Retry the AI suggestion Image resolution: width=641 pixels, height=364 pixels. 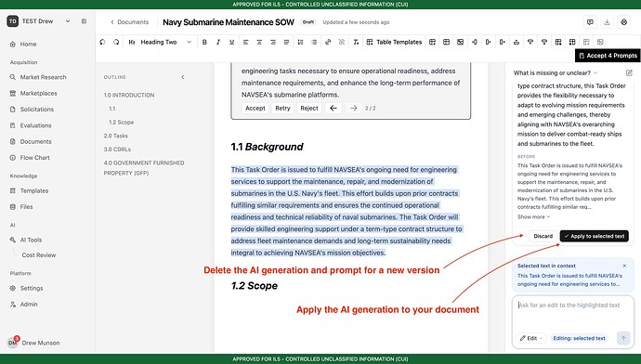pyautogui.click(x=282, y=109)
